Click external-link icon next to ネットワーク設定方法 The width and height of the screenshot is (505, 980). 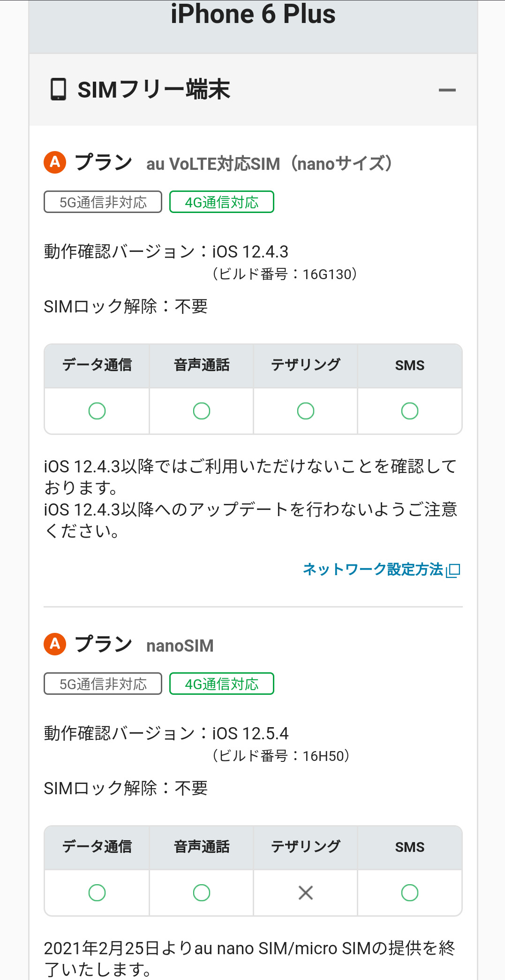click(453, 570)
